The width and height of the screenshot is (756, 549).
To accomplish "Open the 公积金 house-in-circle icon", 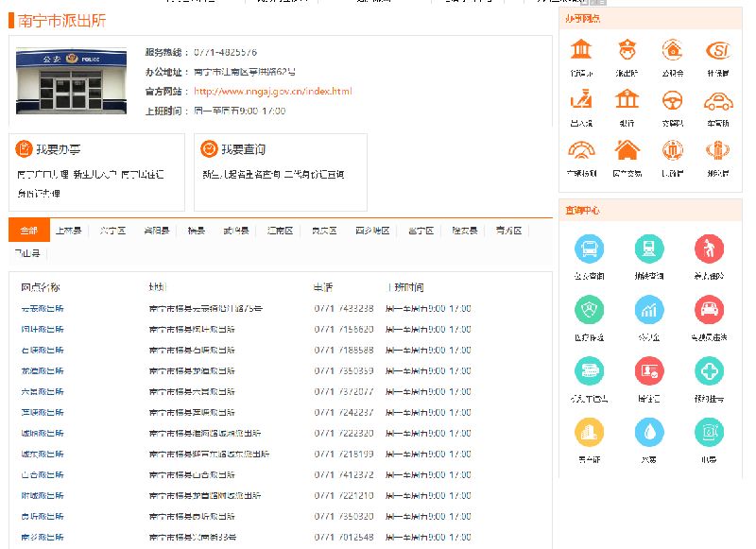I will 673,50.
